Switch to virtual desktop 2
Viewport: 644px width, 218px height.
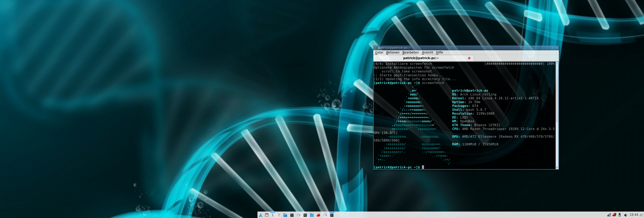point(279,215)
